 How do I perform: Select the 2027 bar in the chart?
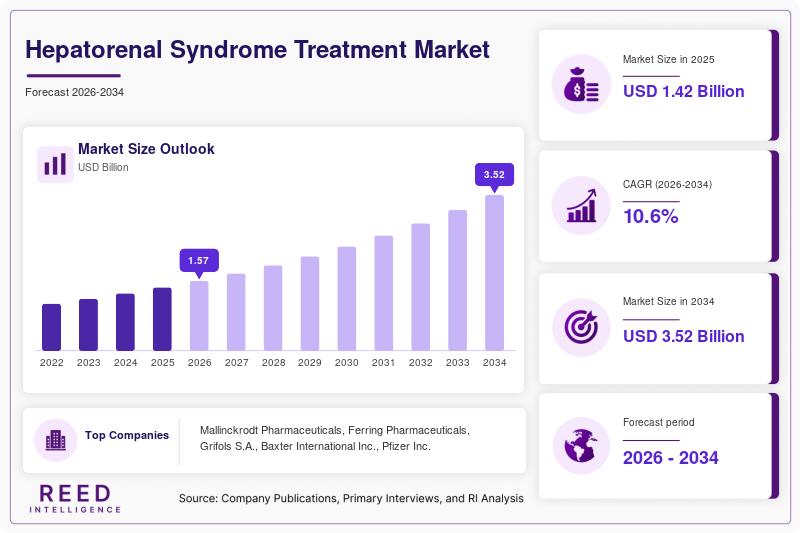236,312
